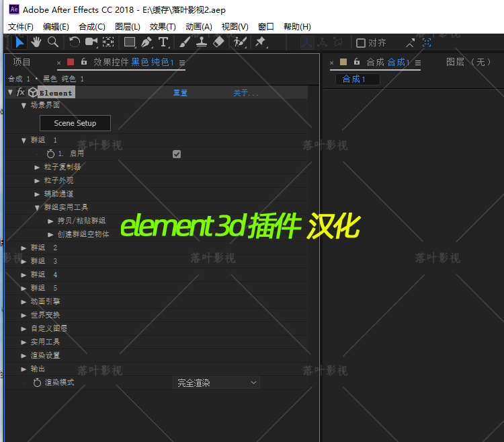Toggle lock on Effect Controls panel
This screenshot has width=504, height=442.
[84, 61]
